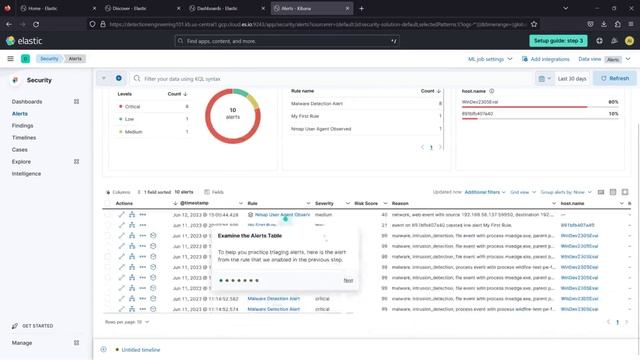Viewport: 640px width, 360px height.
Task: Open event analyzer for the Nmap alert row
Action: click(x=132, y=214)
